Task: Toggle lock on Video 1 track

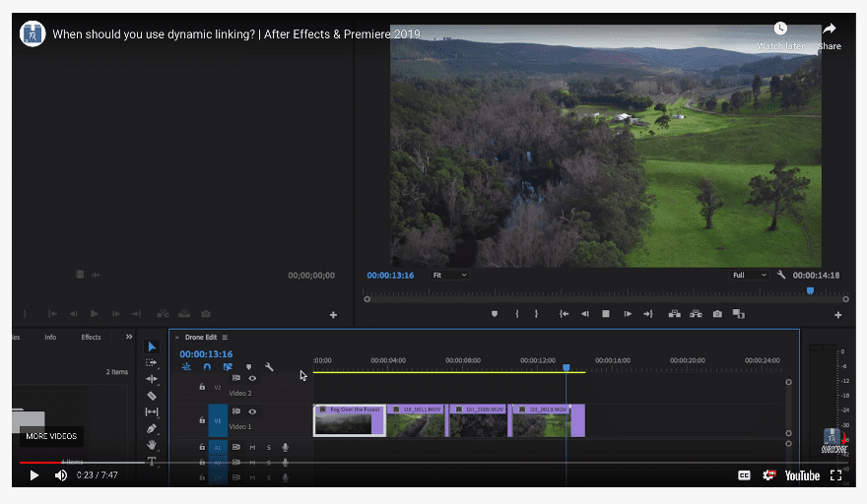Action: point(202,420)
